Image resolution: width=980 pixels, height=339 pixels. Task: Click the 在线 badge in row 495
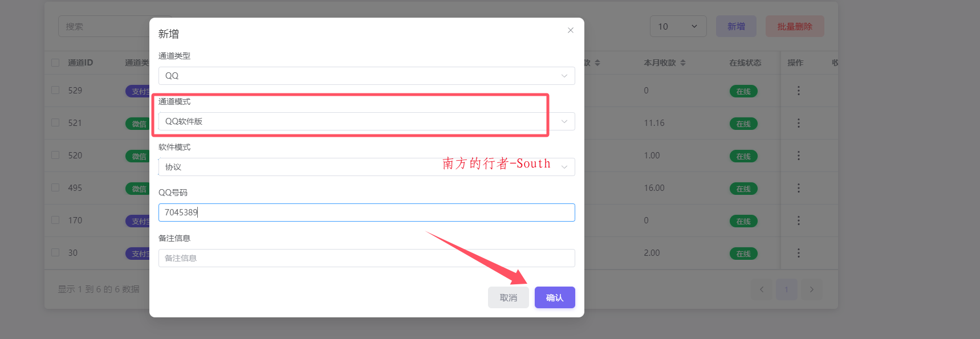click(x=743, y=189)
